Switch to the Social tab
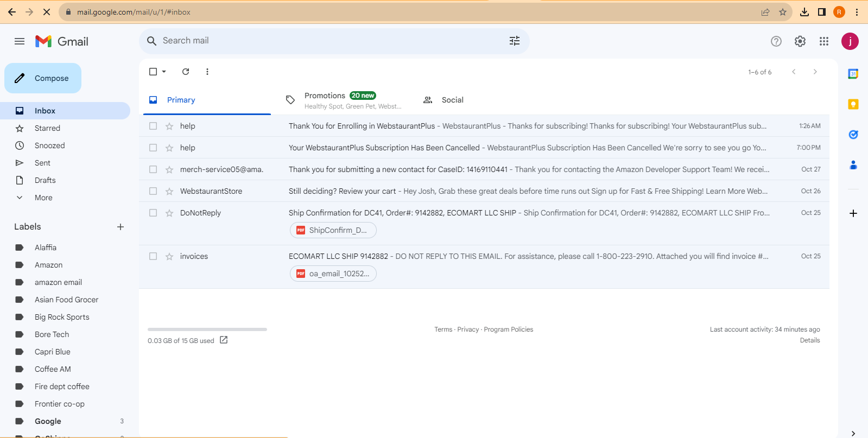The image size is (868, 438). 480,100
